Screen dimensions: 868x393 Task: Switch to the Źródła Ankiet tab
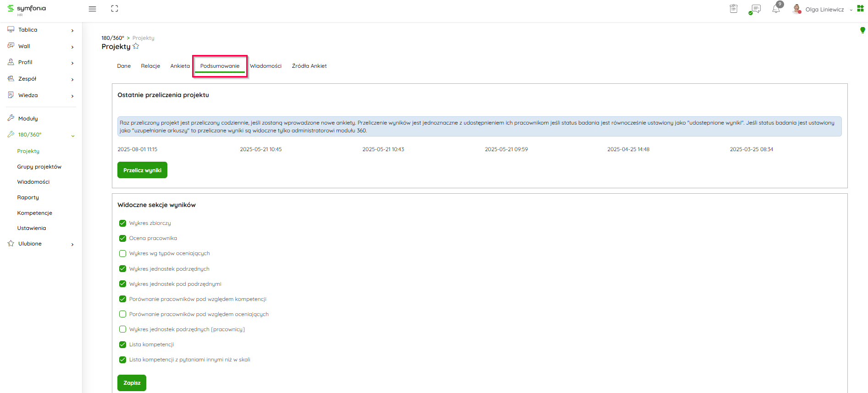(309, 66)
